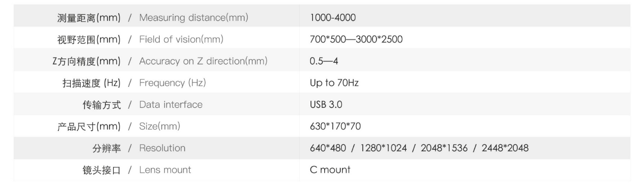Select the Size(mm) label

160,126
